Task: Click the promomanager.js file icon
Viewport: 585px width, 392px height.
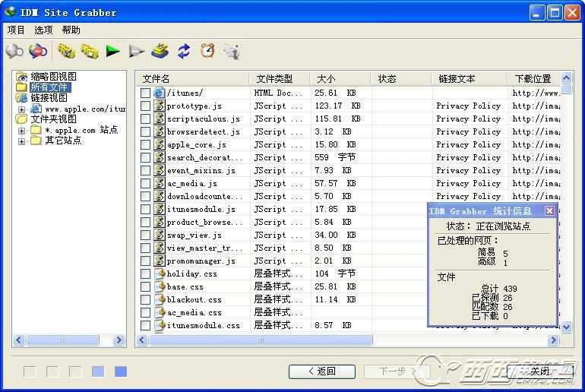Action: (x=160, y=261)
